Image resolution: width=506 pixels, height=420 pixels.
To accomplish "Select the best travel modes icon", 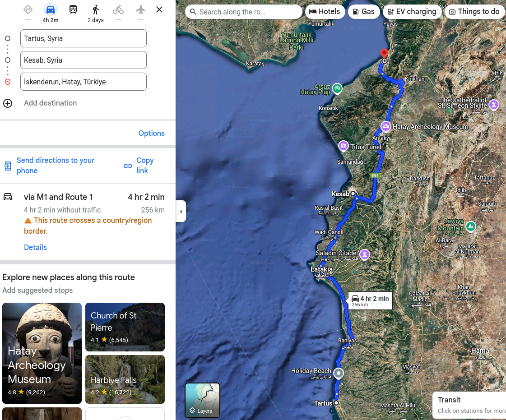I will point(28,9).
